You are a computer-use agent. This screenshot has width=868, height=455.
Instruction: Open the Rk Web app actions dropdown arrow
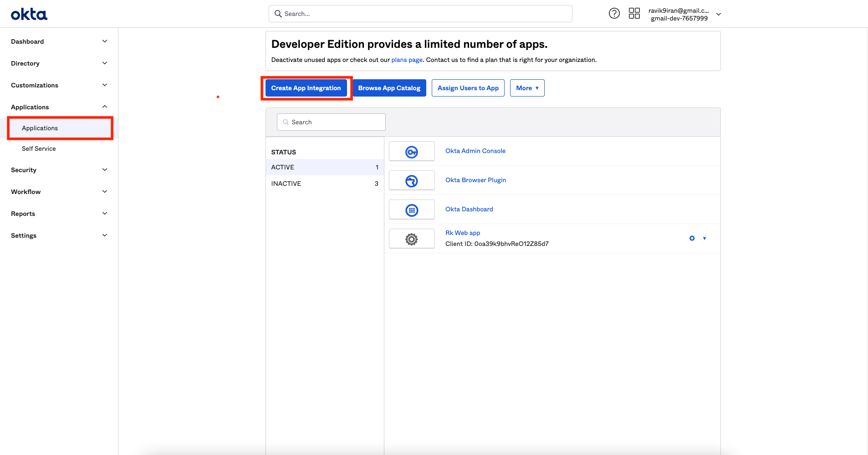point(705,238)
